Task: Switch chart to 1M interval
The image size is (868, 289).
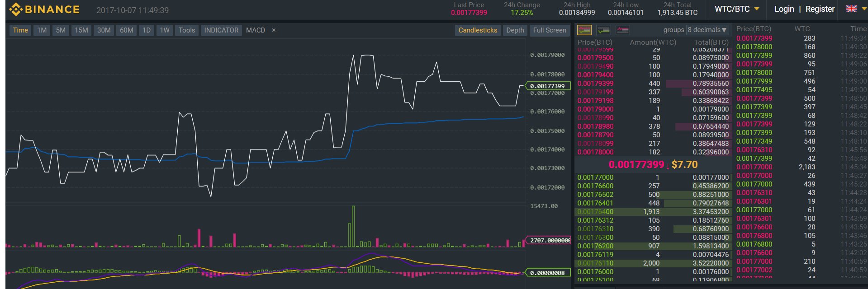Action: (x=42, y=30)
